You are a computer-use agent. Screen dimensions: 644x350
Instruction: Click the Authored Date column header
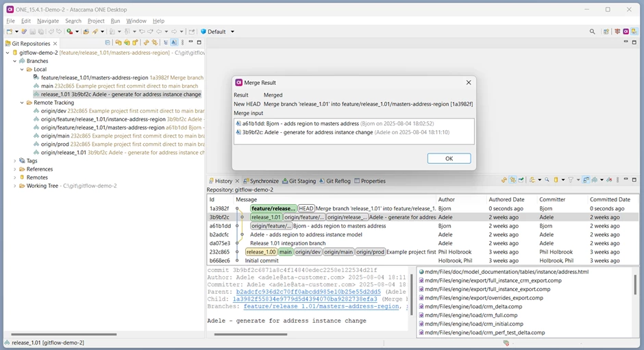(x=506, y=199)
